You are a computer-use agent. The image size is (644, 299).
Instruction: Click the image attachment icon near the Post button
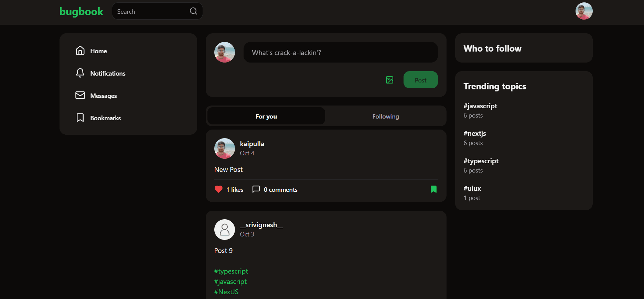click(389, 80)
